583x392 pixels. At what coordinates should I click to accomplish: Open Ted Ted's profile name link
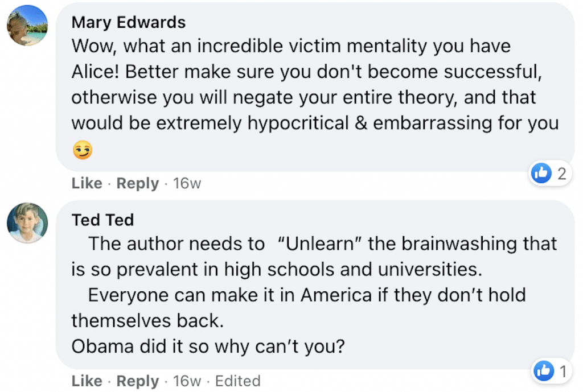(x=102, y=220)
